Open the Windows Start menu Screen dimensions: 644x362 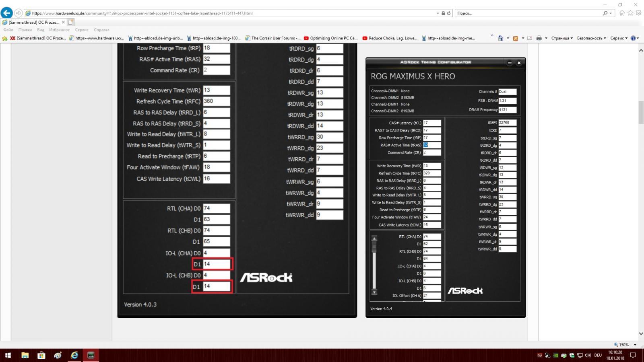coord(8,355)
